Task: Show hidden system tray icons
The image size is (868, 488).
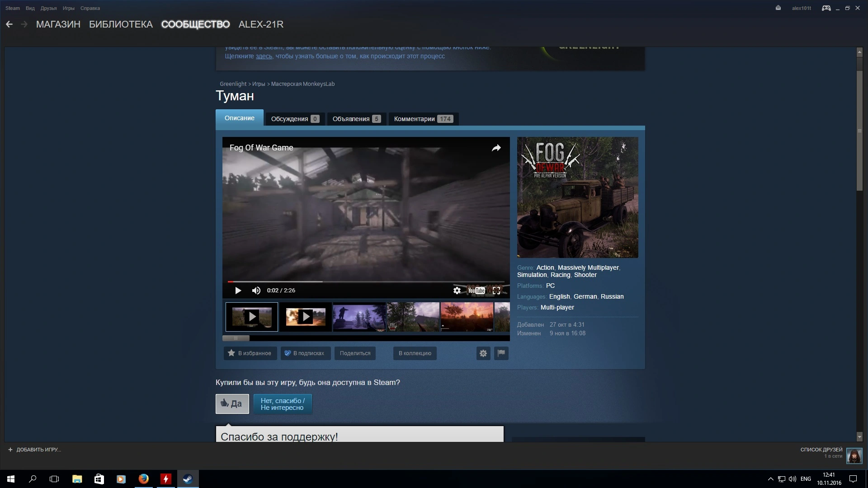Action: tap(771, 479)
